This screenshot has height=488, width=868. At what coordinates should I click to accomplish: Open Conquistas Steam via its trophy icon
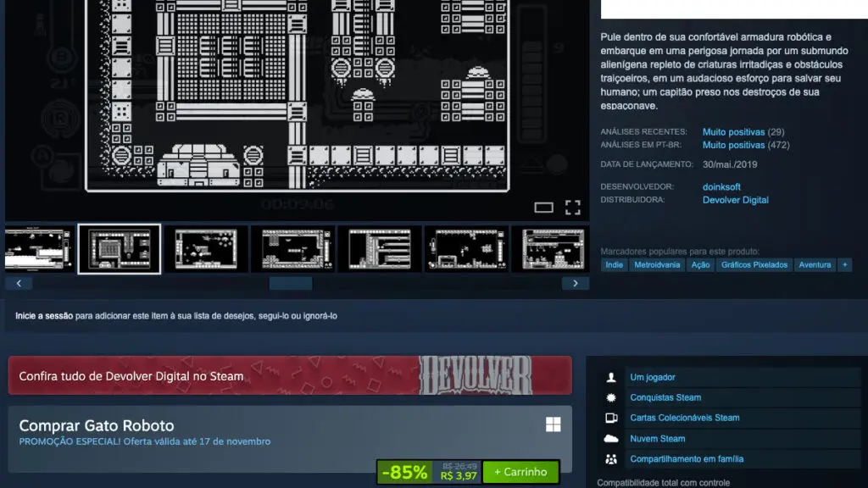click(612, 396)
